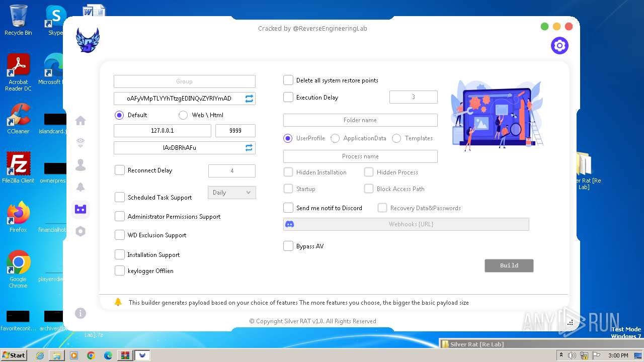This screenshot has width=644, height=362.
Task: Select the Web \ Html radio button
Action: click(183, 115)
